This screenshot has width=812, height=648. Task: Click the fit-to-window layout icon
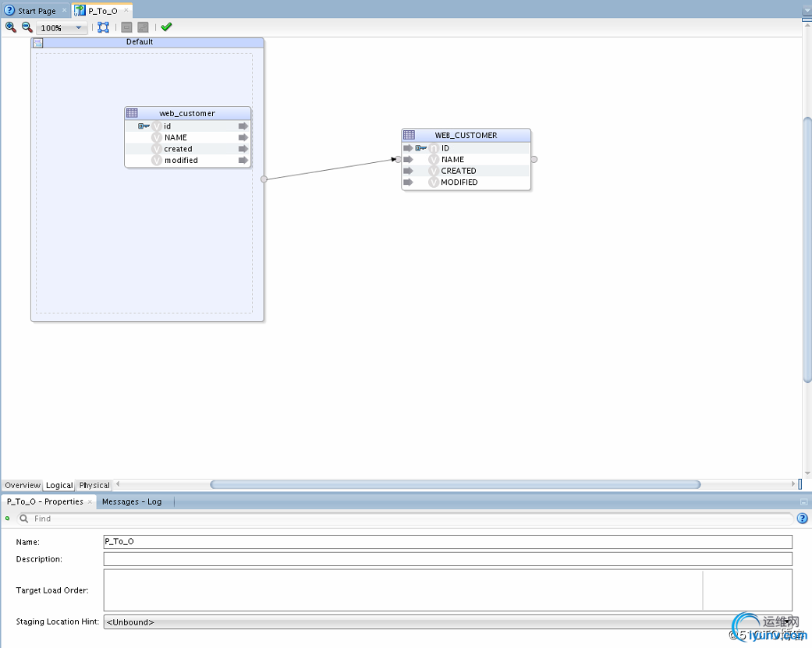103,27
